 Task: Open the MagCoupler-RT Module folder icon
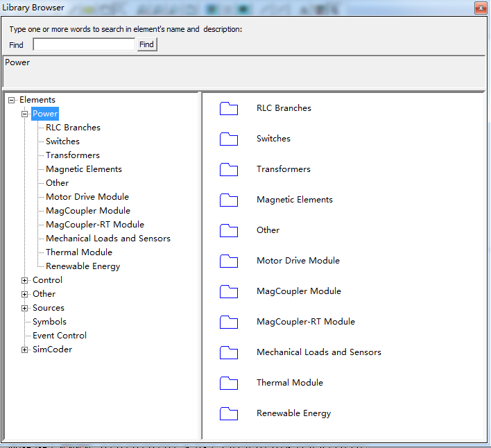coord(229,322)
